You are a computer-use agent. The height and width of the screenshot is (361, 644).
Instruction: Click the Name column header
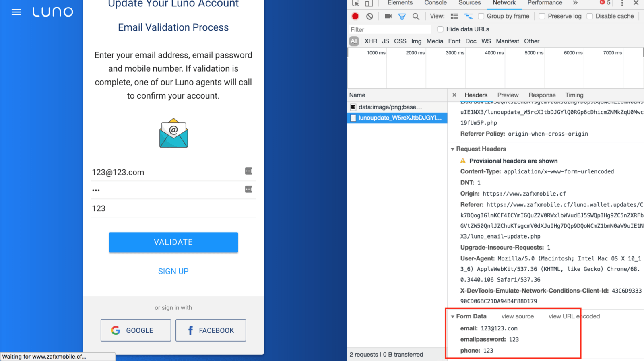pos(397,95)
